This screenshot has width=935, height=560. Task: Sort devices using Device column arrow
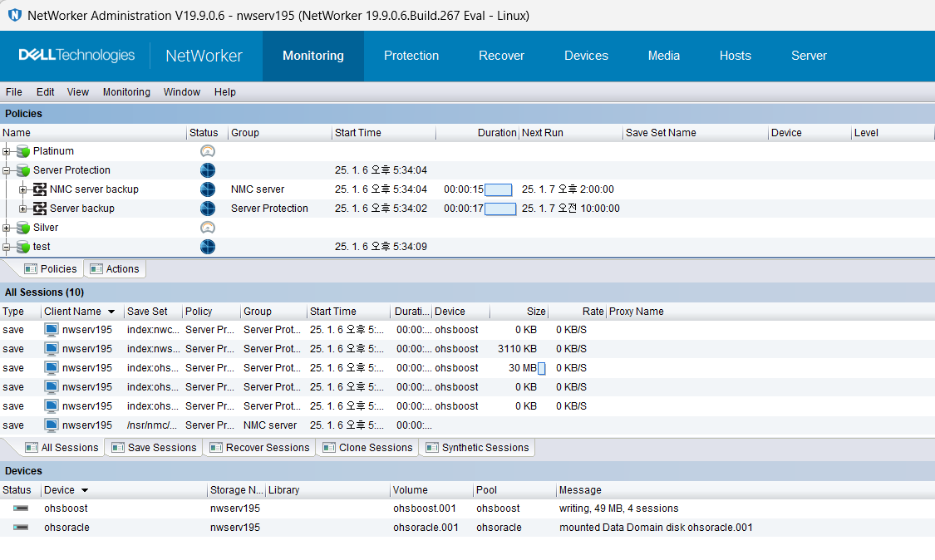click(x=85, y=490)
